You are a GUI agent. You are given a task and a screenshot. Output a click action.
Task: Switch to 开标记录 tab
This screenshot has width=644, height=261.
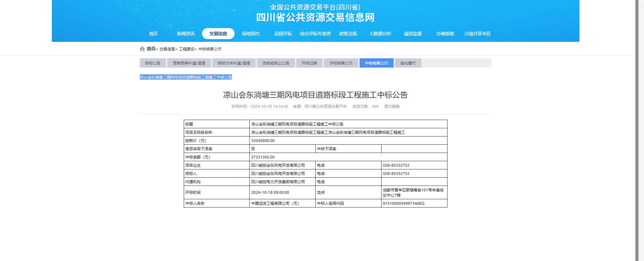[309, 63]
